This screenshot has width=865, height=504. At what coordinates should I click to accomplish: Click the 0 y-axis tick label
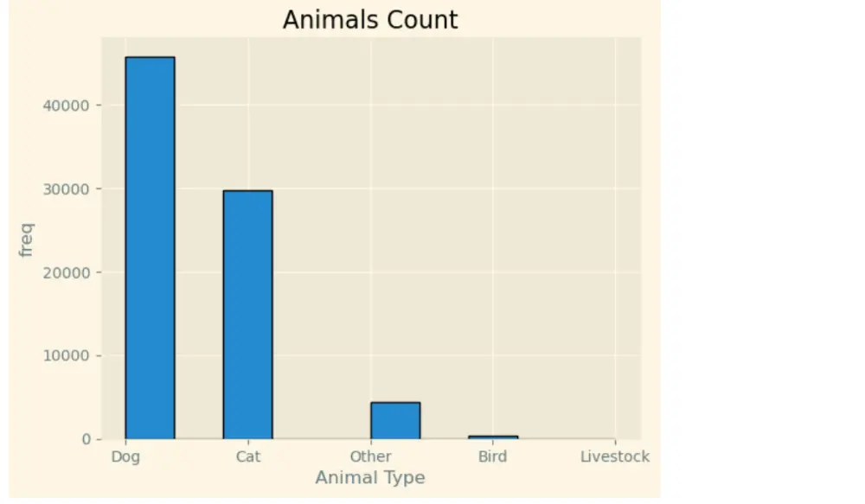click(86, 439)
